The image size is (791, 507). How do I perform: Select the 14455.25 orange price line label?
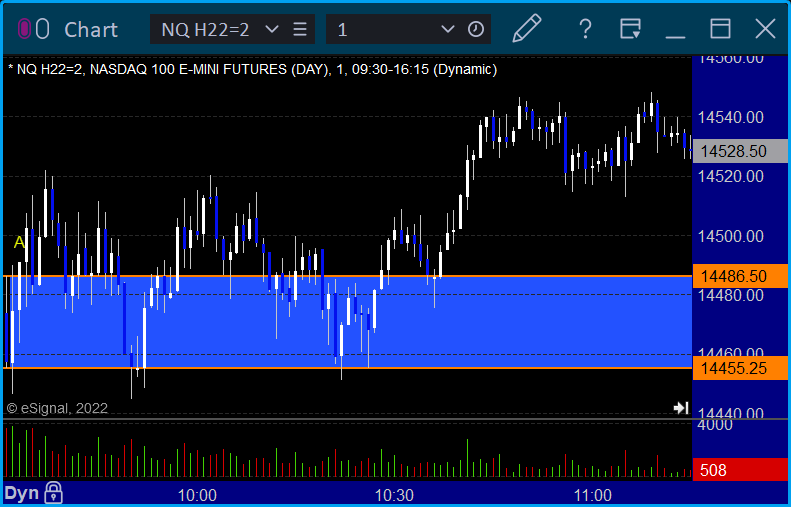coord(740,368)
